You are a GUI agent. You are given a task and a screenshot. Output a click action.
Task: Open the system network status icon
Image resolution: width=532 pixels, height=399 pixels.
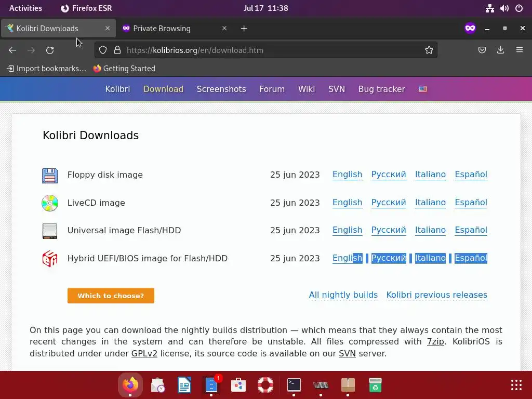pyautogui.click(x=489, y=8)
